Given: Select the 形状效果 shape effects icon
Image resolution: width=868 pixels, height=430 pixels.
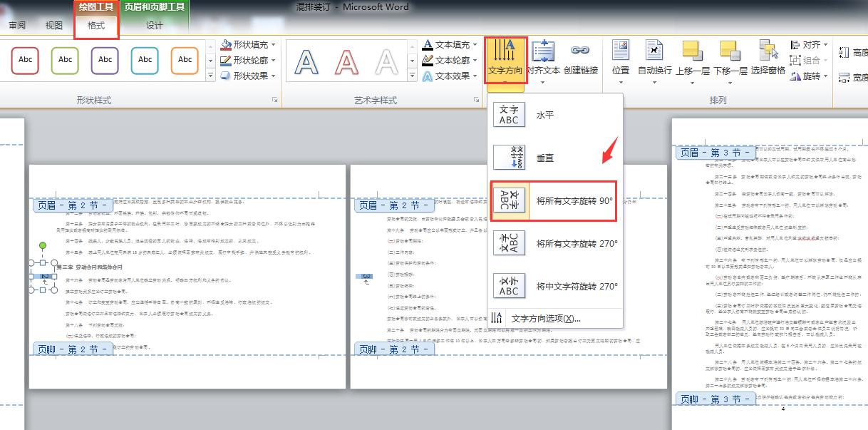Looking at the screenshot, I should click(246, 76).
